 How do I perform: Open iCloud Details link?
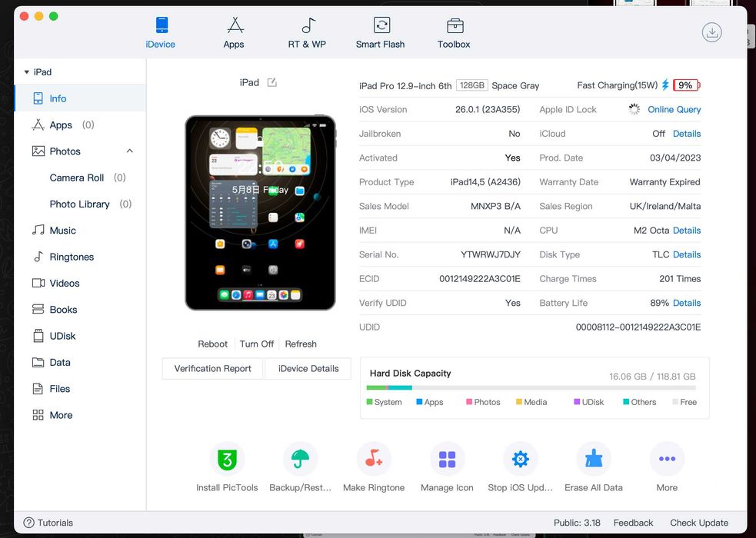coord(687,134)
